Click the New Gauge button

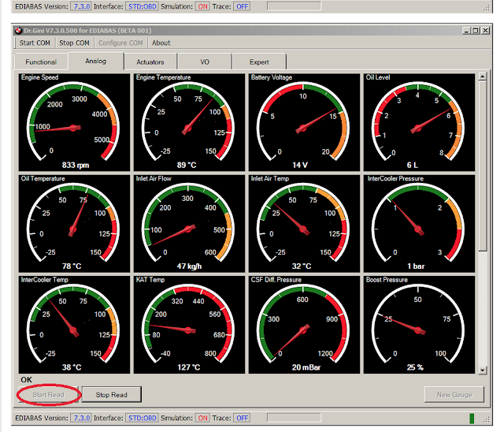pyautogui.click(x=454, y=395)
